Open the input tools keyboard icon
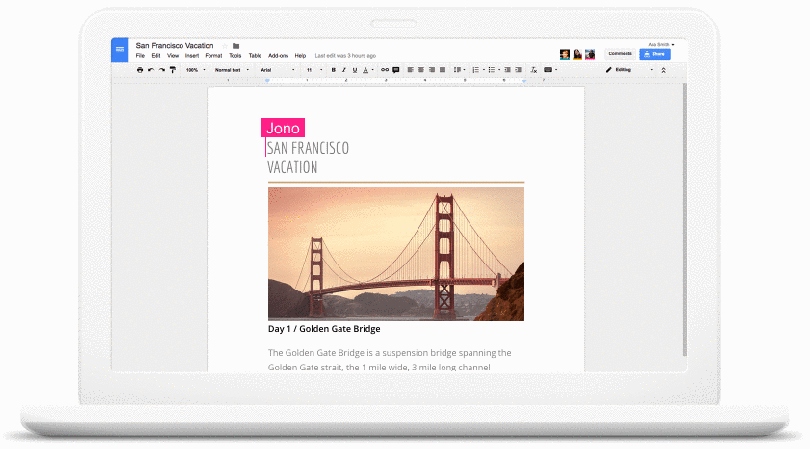 tap(548, 70)
